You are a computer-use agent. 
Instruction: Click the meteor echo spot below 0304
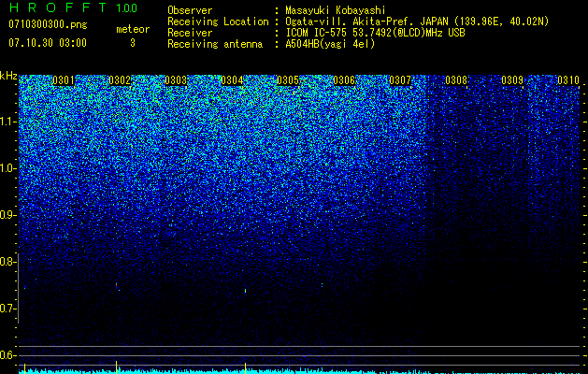[x=245, y=291]
